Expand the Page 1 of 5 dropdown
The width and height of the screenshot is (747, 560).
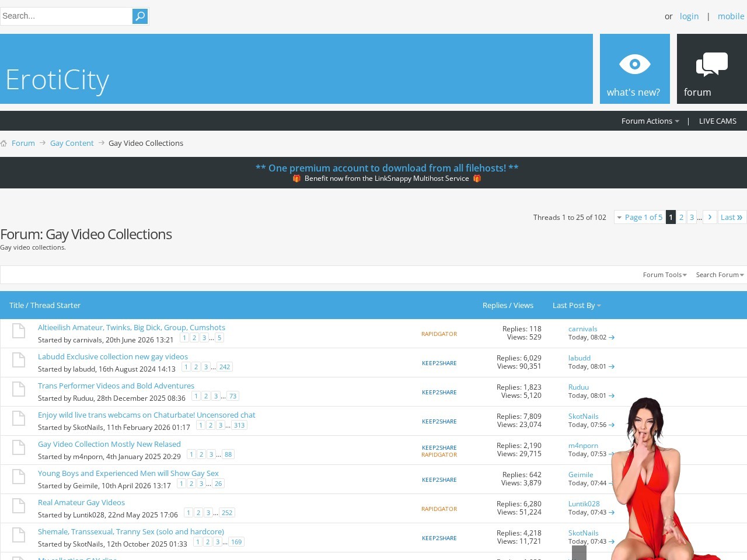(x=640, y=217)
